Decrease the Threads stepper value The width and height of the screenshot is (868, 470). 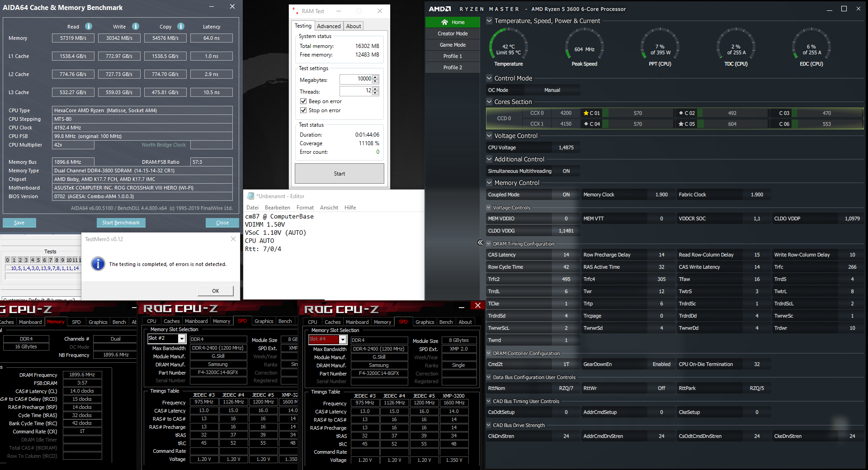375,93
